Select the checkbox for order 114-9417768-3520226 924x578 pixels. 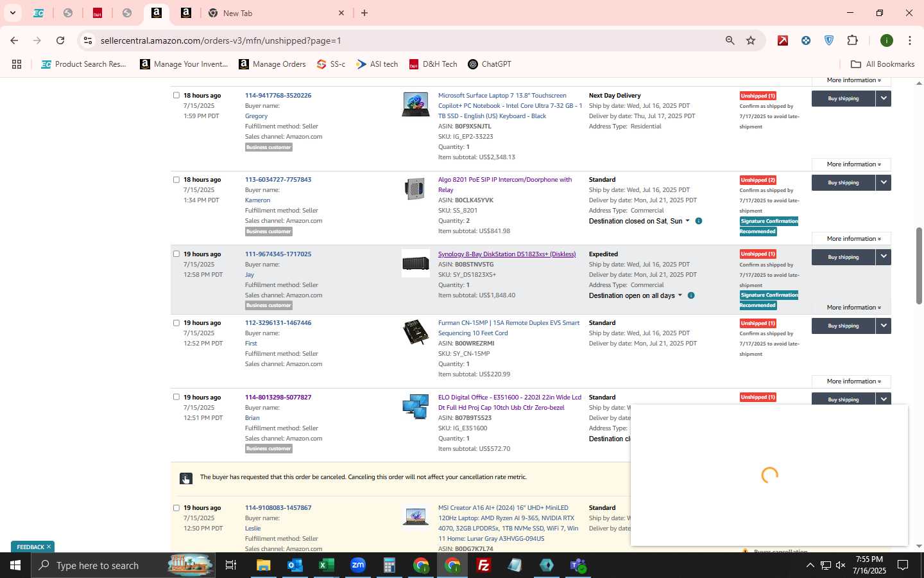pos(176,95)
